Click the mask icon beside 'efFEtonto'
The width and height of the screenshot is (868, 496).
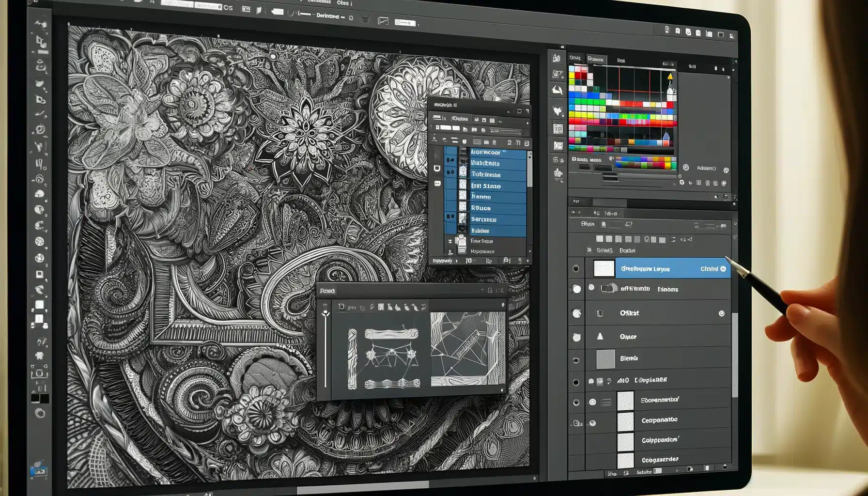[x=608, y=288]
